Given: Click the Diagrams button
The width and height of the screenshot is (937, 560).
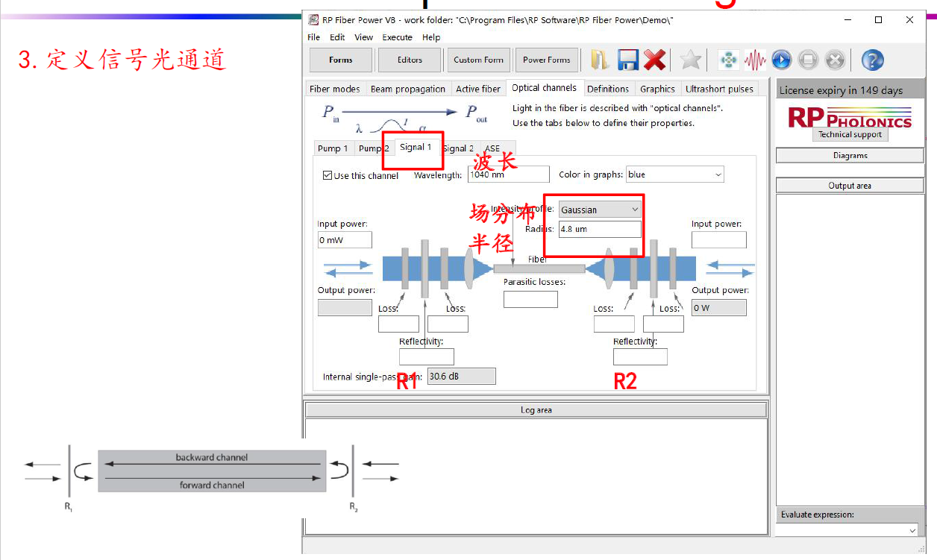Looking at the screenshot, I should 850,156.
